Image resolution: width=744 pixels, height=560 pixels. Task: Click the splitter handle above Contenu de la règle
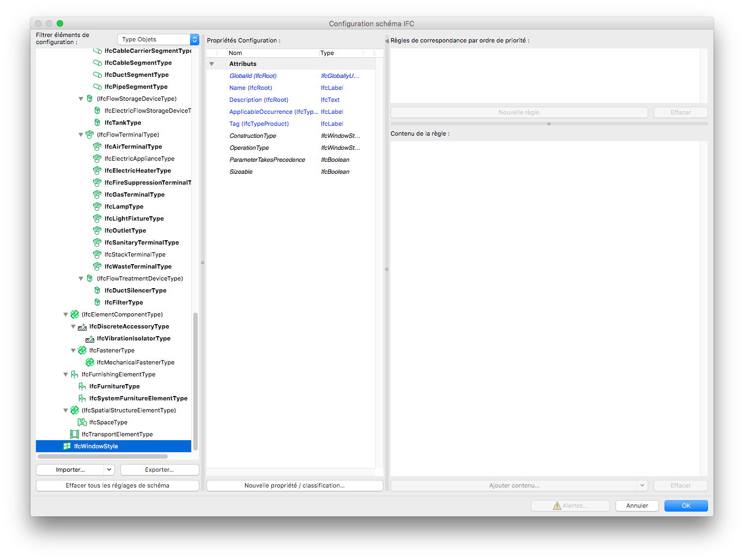click(549, 124)
